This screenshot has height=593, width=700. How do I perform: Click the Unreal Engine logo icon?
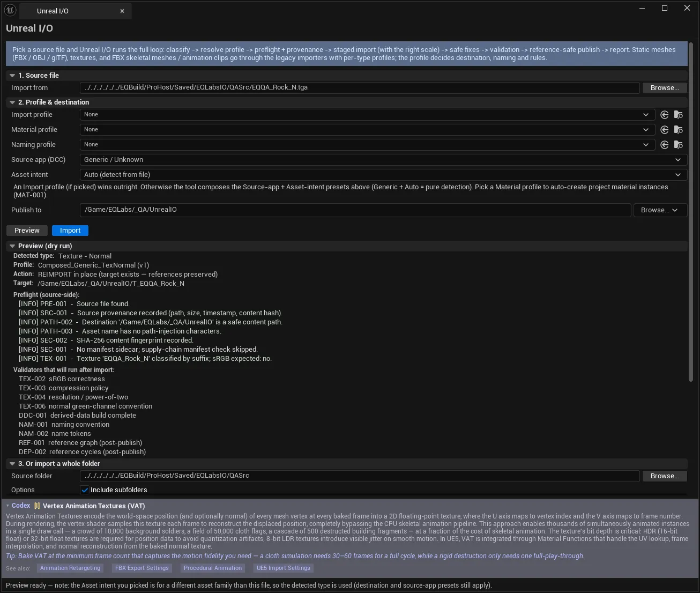click(10, 10)
